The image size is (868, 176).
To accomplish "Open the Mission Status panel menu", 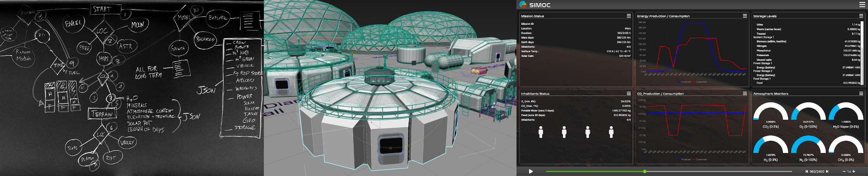I will (x=628, y=16).
